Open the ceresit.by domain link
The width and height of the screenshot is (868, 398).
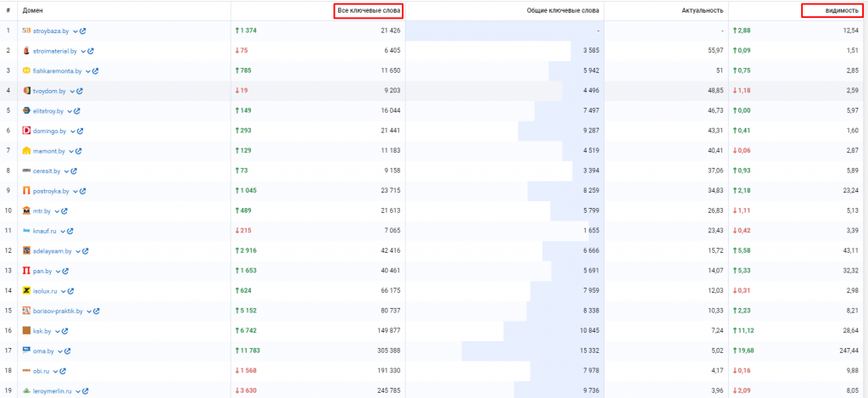tap(47, 171)
